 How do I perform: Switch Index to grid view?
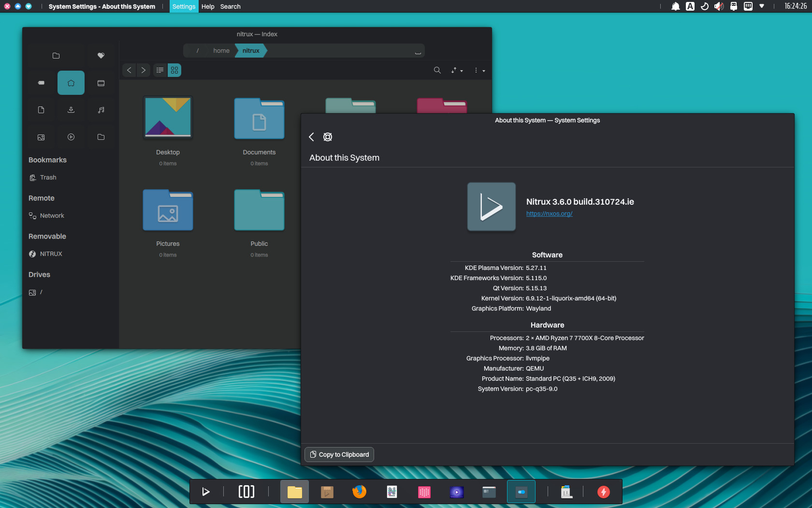click(x=174, y=70)
